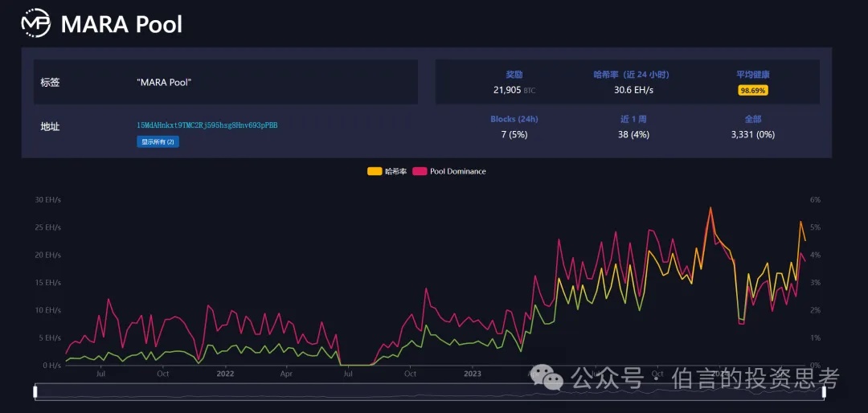Click the WeChat watermark icon
Screen dimensions: 868x413
click(x=551, y=378)
